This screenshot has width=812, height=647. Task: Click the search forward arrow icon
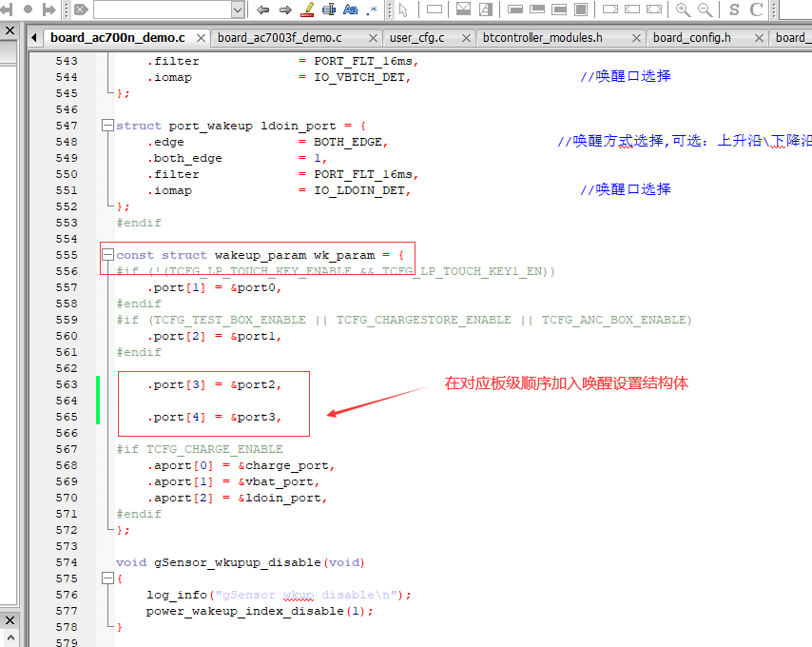[x=285, y=10]
